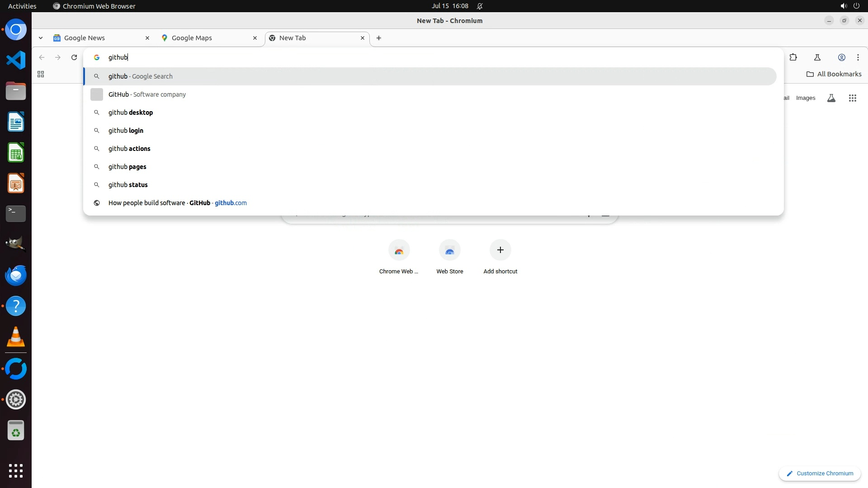Viewport: 868px width, 488px height.
Task: Click the Extensions puzzle icon
Action: 793,57
